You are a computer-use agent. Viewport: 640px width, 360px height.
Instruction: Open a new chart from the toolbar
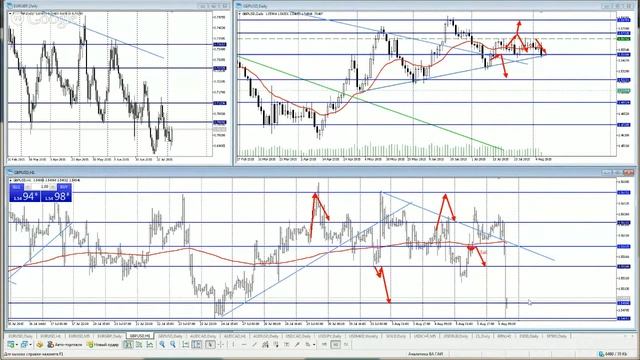[11, 345]
